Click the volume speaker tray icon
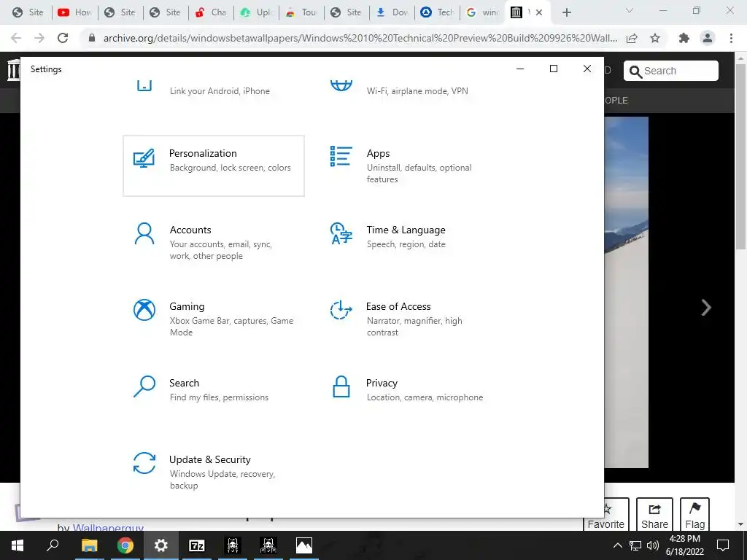Screen dimensions: 747x560 (653, 545)
